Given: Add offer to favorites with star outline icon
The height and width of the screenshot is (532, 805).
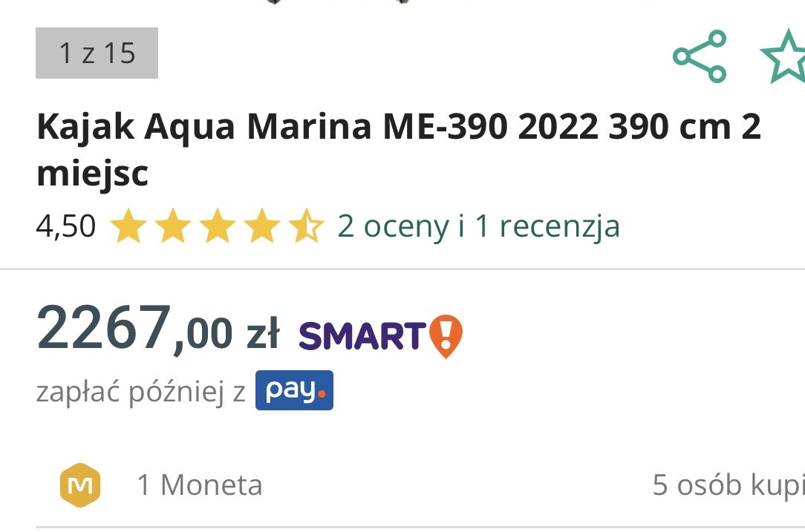Looking at the screenshot, I should coord(783,56).
